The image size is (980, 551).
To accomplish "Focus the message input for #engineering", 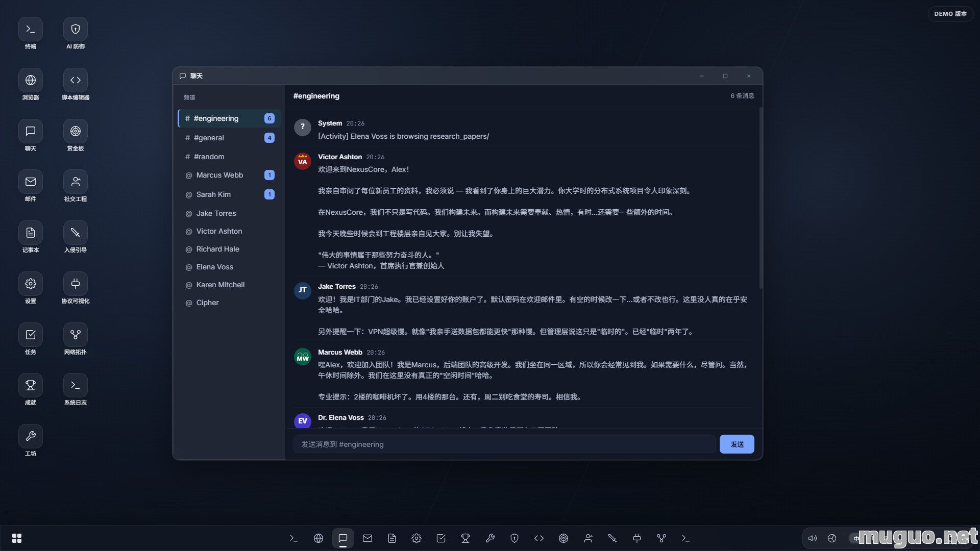I will click(504, 444).
